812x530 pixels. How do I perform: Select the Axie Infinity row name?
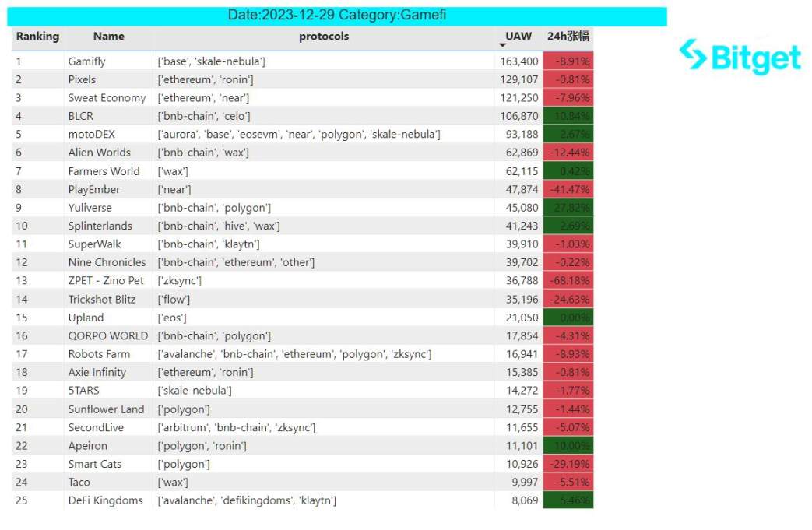click(x=97, y=373)
